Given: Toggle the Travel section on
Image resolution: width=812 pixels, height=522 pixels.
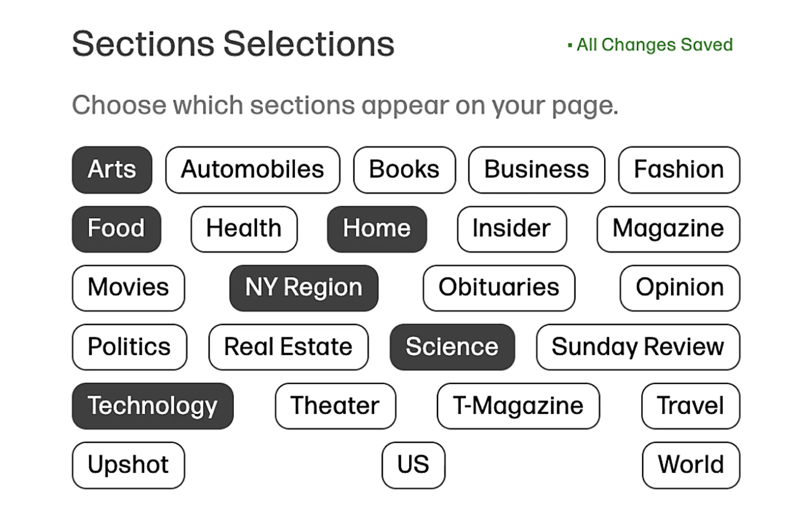Looking at the screenshot, I should 690,406.
